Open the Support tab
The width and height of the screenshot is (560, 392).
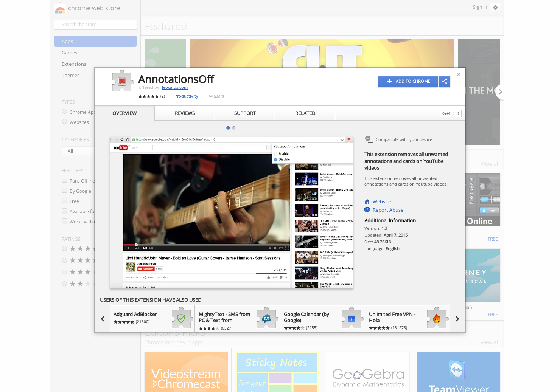tap(245, 113)
